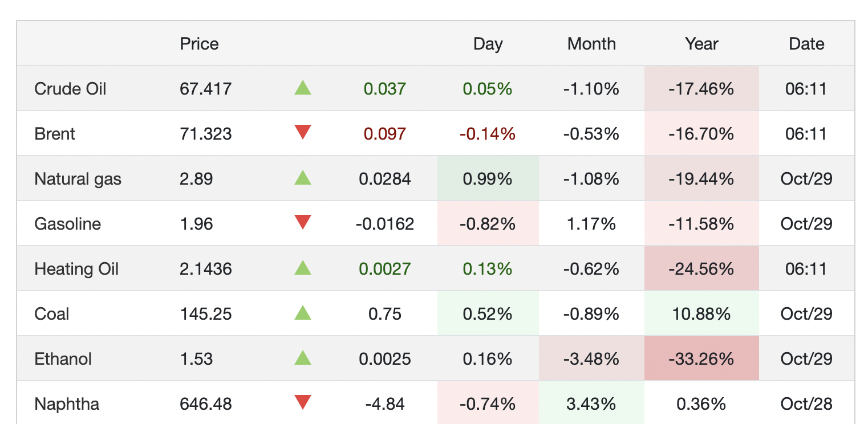Select Brent price 71.323
This screenshot has width=868, height=424.
(206, 134)
